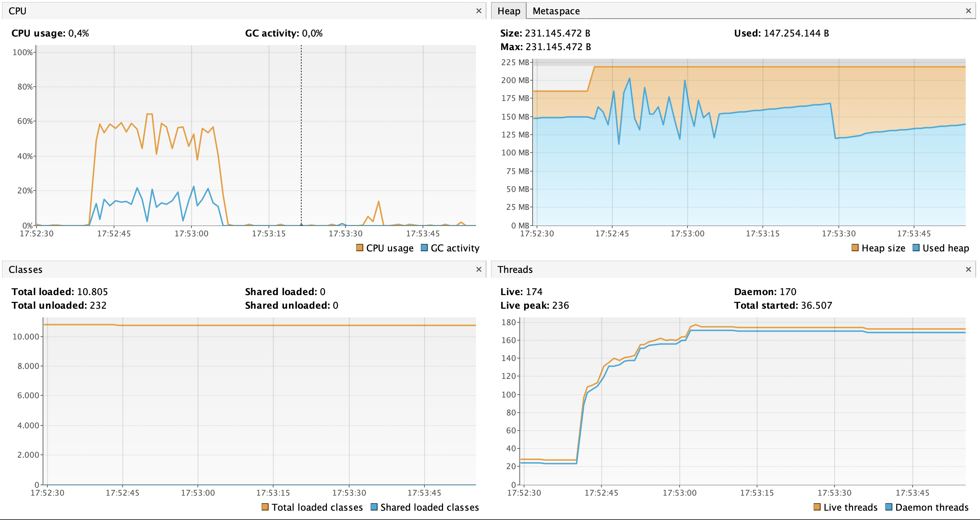Click the 100% label on CPU axis
The width and height of the screenshot is (980, 520).
click(x=23, y=52)
